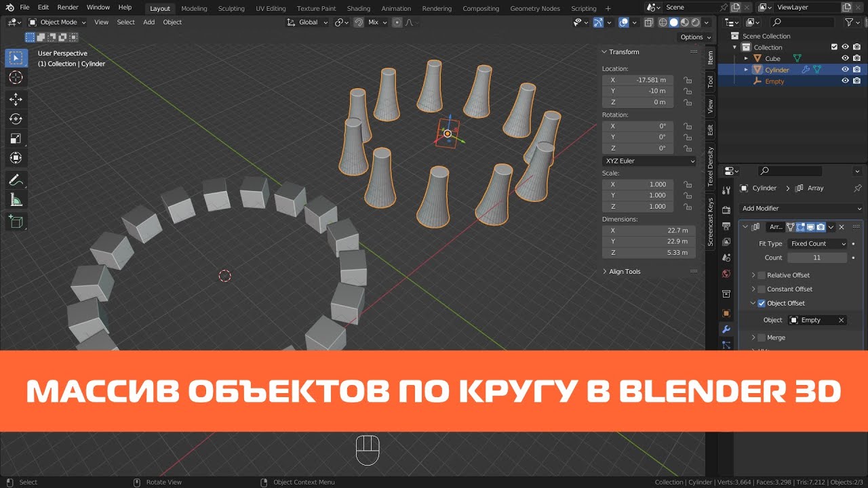Toggle viewport overlays display
Screen dimensions: 868x488
(x=624, y=22)
